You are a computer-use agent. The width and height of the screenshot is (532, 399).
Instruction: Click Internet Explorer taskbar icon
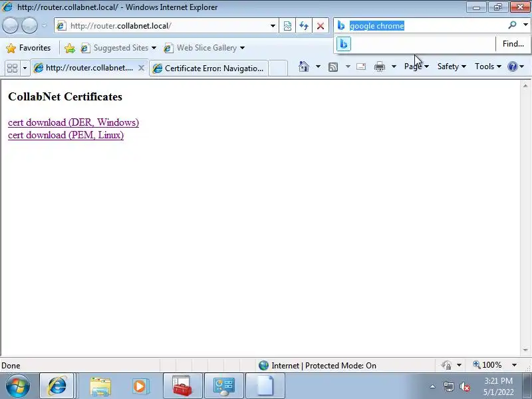57,386
